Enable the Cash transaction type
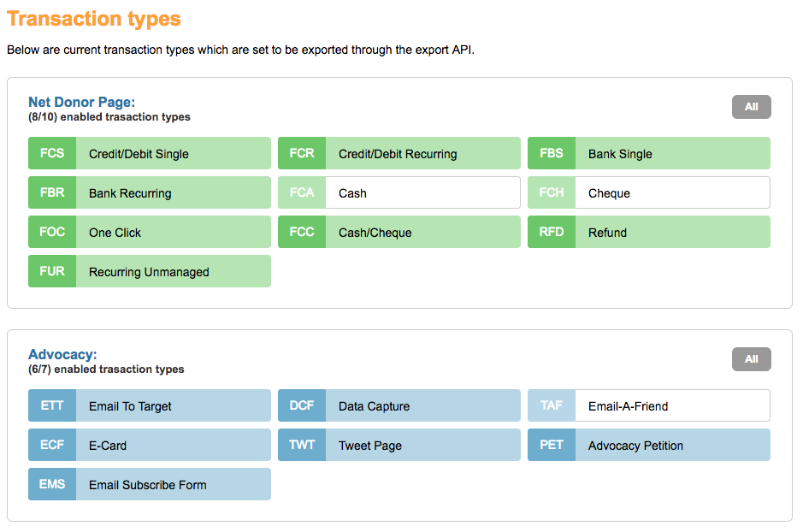This screenshot has width=803, height=532. click(301, 192)
